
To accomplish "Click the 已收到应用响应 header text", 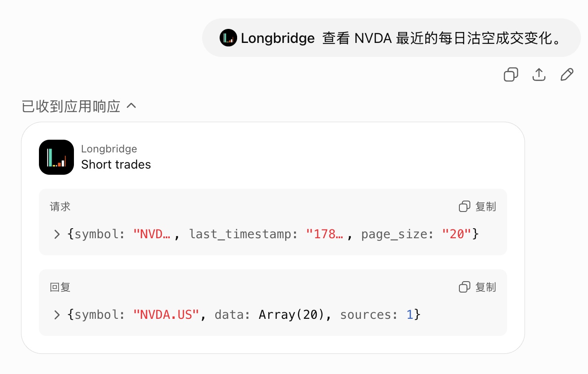I will [x=71, y=106].
